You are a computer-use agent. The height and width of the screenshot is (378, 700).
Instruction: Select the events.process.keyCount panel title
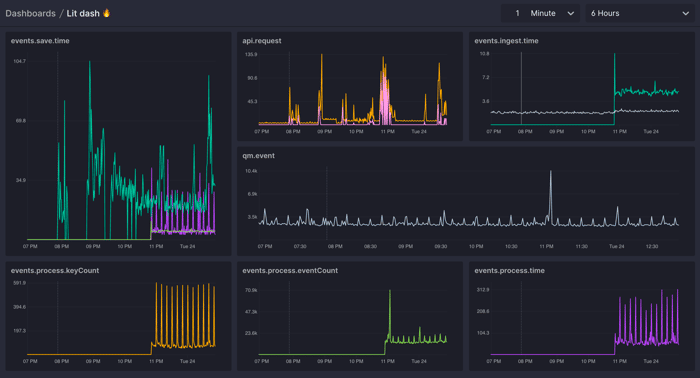pos(55,270)
